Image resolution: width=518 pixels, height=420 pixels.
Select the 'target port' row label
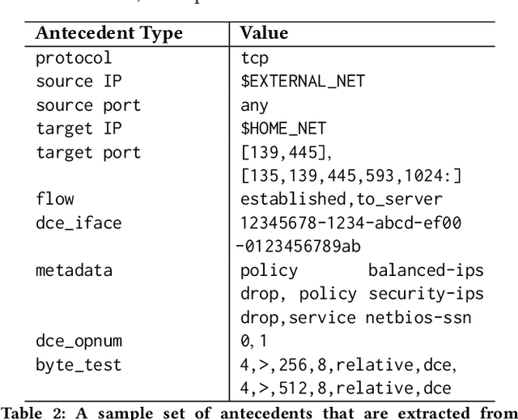[88, 152]
